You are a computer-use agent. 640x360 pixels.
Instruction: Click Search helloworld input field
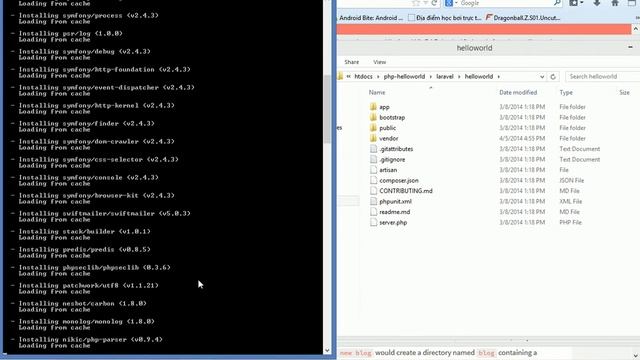(x=602, y=77)
